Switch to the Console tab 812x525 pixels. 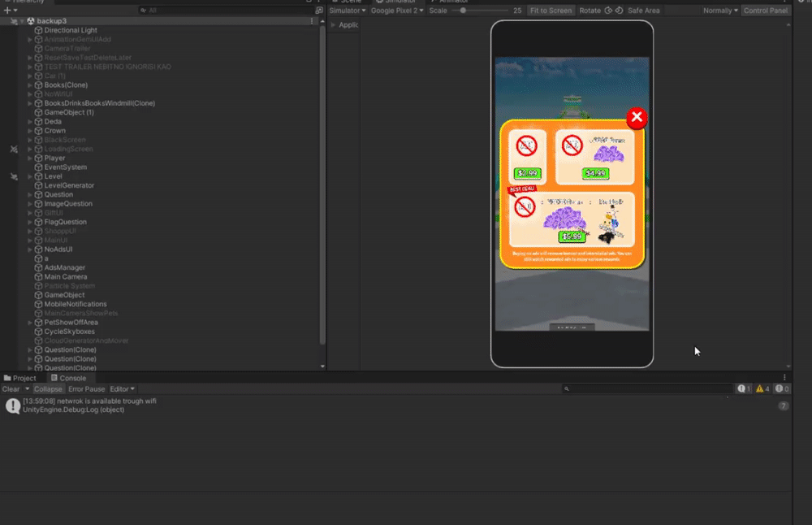pyautogui.click(x=68, y=379)
